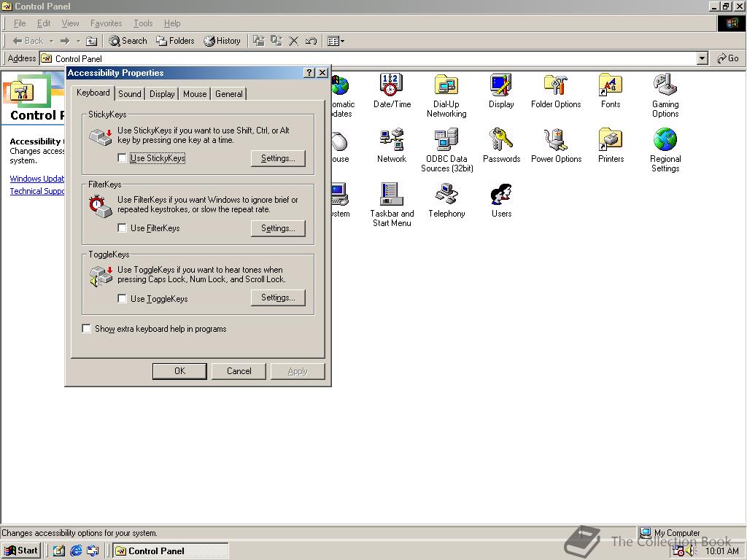Open FilterKeys Settings button
Screen dimensions: 747x560
tap(278, 228)
